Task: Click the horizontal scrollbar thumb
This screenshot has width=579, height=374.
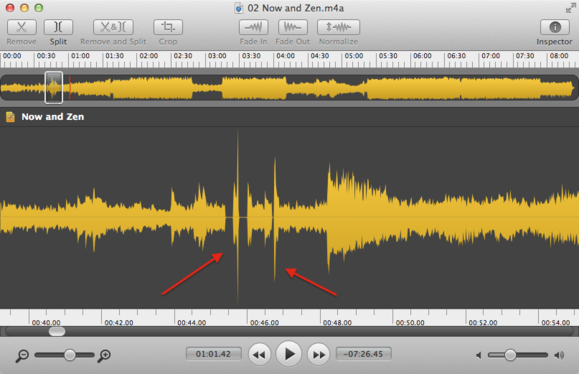Action: 57,331
